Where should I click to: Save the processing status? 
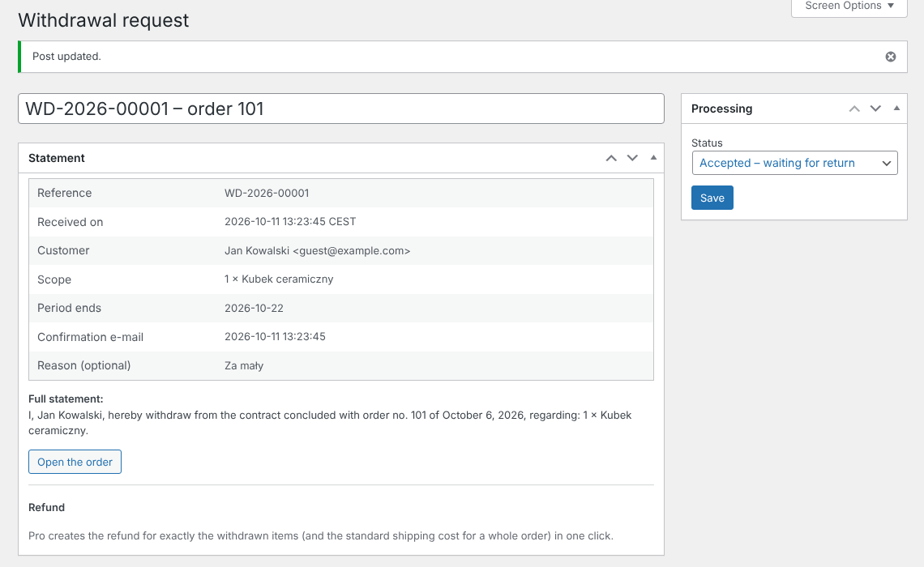click(x=712, y=198)
